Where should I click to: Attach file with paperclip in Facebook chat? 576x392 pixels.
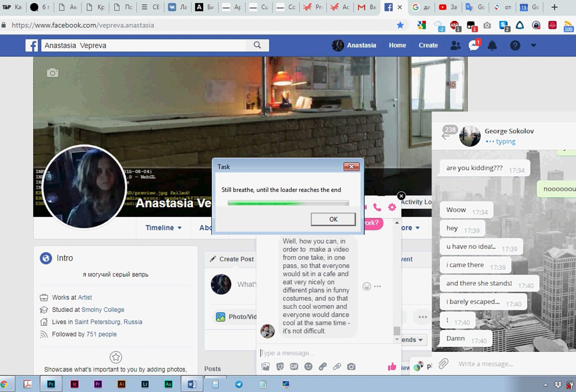tap(337, 367)
